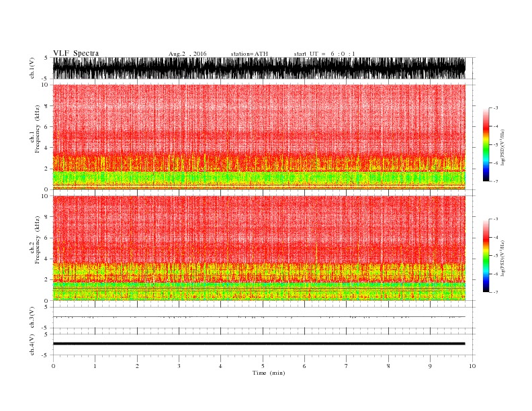Screen dimensions: 532x411
Task: Click the "VLF Spectra" plot title
Action: click(x=76, y=53)
